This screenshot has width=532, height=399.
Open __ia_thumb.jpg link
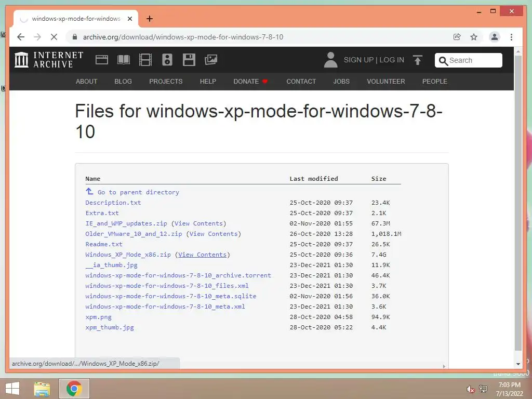(111, 265)
